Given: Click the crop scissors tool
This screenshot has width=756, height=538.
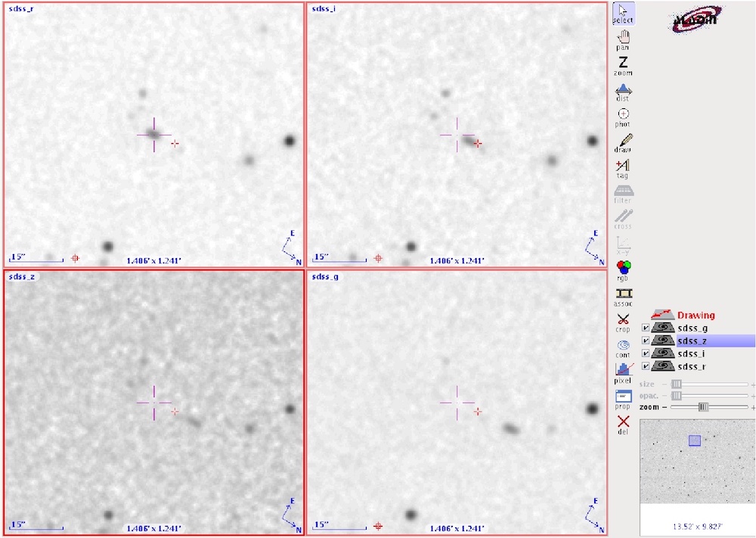Looking at the screenshot, I should pyautogui.click(x=623, y=322).
